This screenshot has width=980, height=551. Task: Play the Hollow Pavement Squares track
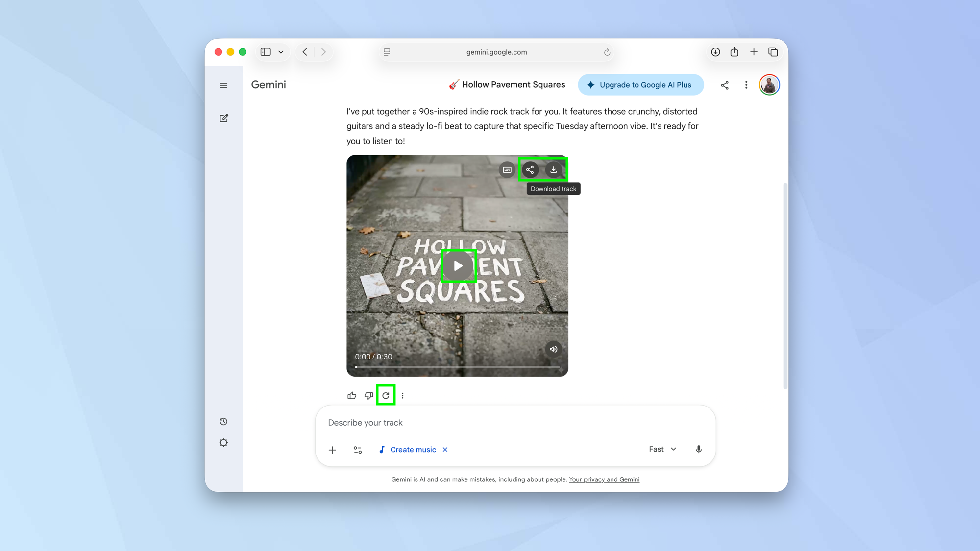[458, 266]
